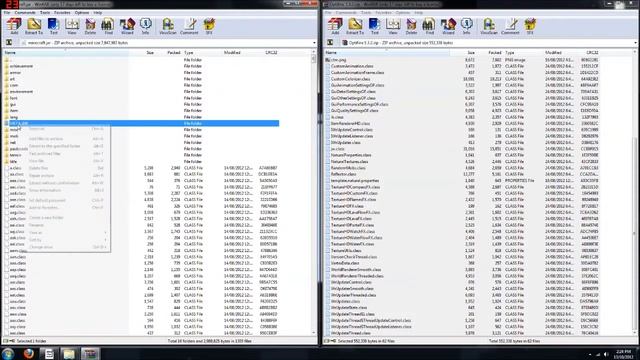Open Wizard from OptiFine window toolbar
Viewport: 640px width, 360px height.
[x=448, y=26]
